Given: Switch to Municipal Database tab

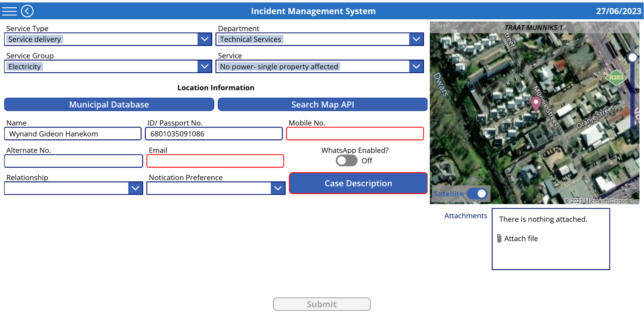Looking at the screenshot, I should [109, 104].
